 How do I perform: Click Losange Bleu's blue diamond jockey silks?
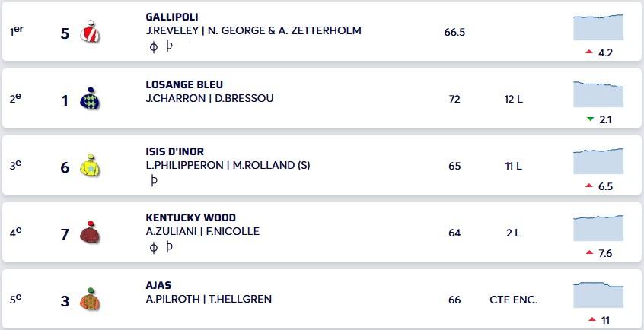pos(91,99)
